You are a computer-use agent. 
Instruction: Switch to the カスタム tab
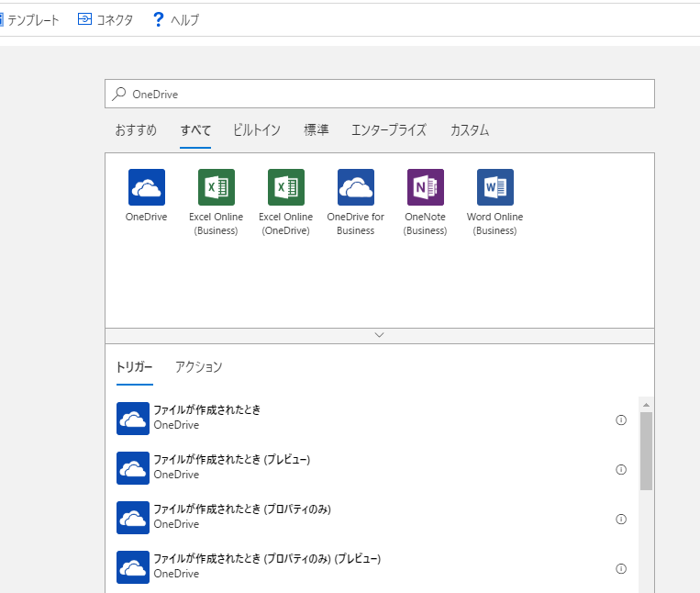pyautogui.click(x=469, y=130)
